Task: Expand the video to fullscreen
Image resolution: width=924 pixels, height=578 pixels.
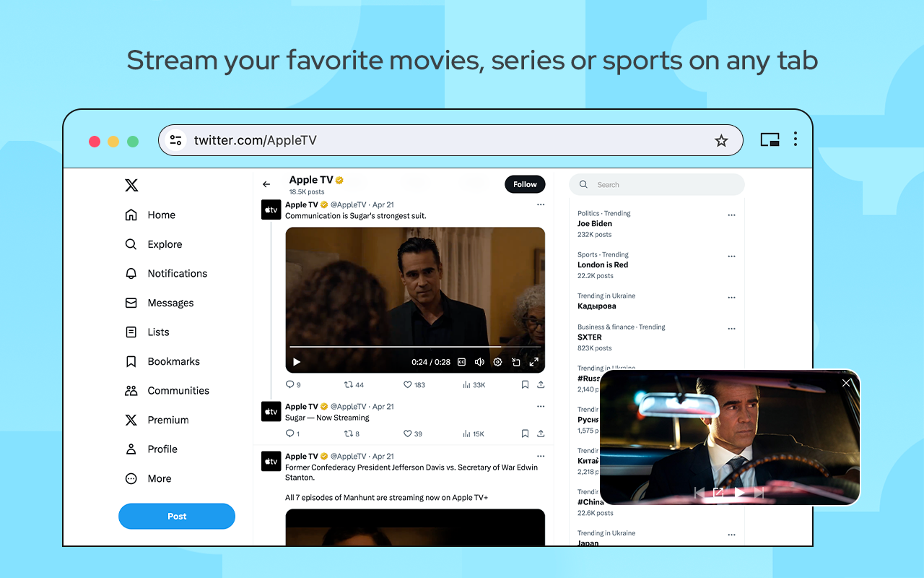Action: pyautogui.click(x=534, y=362)
